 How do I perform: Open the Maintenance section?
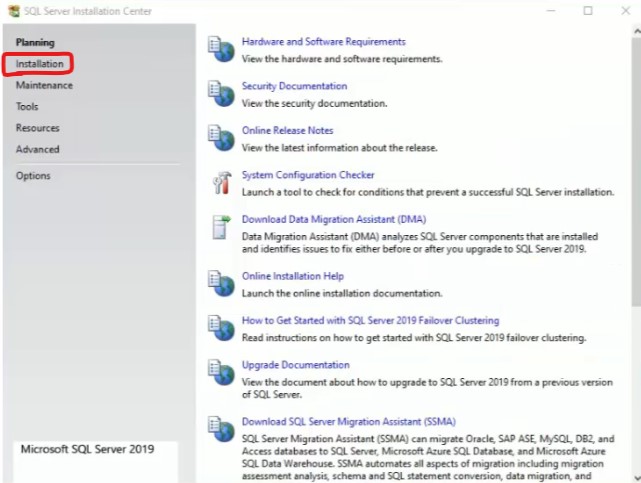44,85
